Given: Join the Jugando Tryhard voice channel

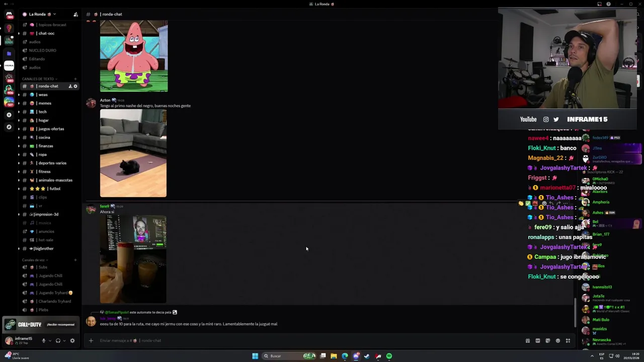Looking at the screenshot, I should (50, 293).
